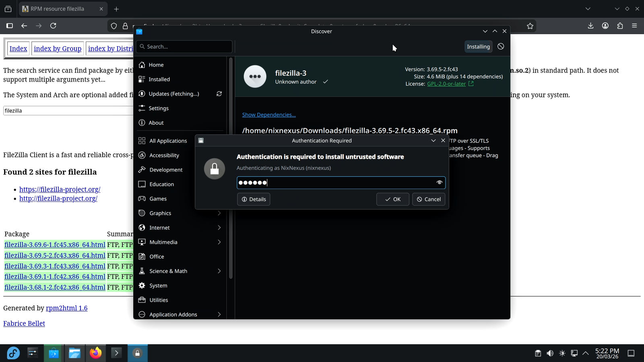Click the Accessibility category icon

(x=142, y=155)
